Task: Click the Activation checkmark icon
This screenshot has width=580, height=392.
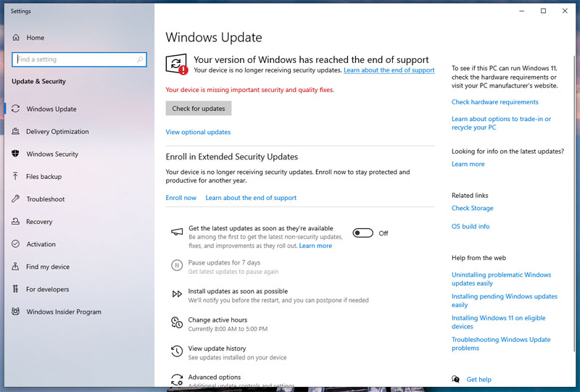Action: [15, 244]
